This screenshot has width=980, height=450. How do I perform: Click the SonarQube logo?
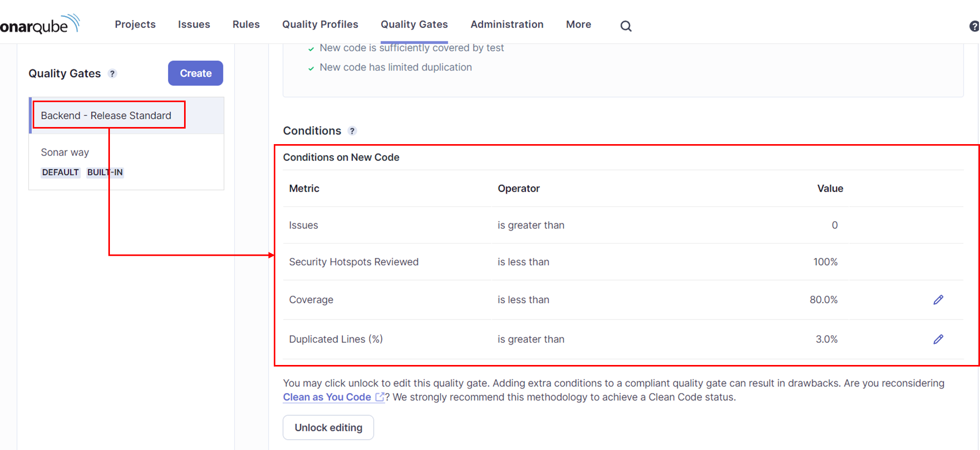pos(40,24)
